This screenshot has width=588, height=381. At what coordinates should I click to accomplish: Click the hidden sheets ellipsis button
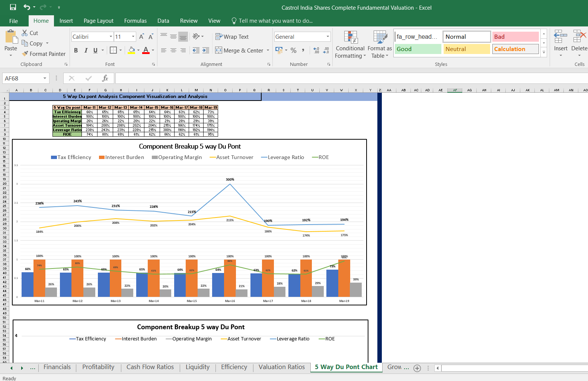tap(33, 368)
